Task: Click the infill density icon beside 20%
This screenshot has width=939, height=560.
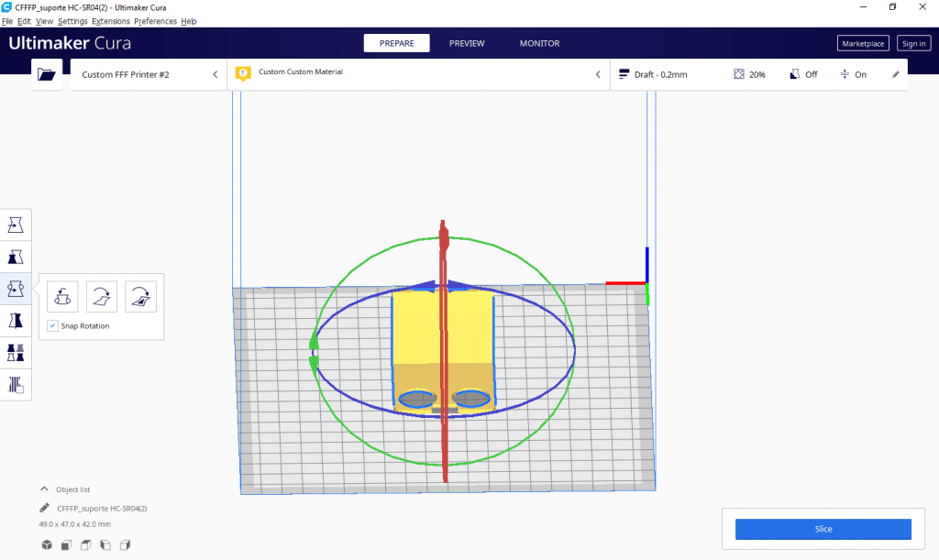Action: click(739, 74)
